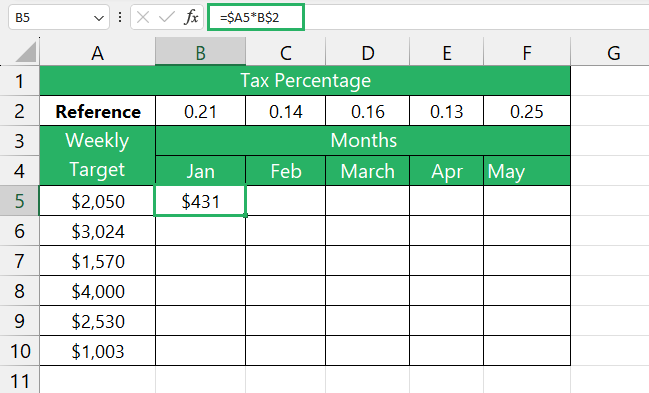Screen dimensions: 649x393
Task: Click the formula bar options dots
Action: coord(120,17)
